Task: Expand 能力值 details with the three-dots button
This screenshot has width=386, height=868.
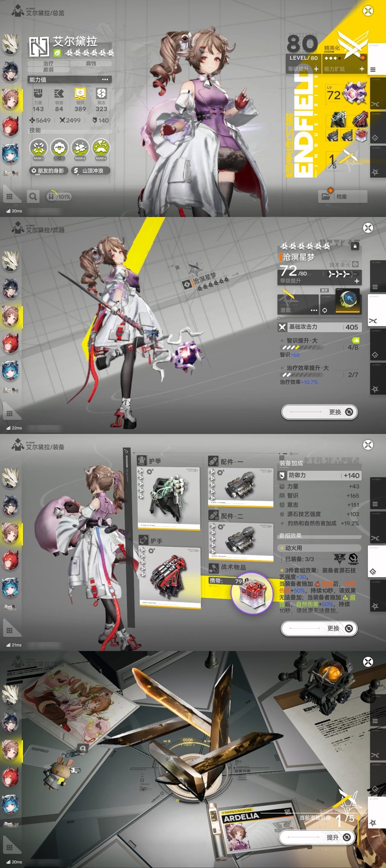Action: tap(105, 80)
